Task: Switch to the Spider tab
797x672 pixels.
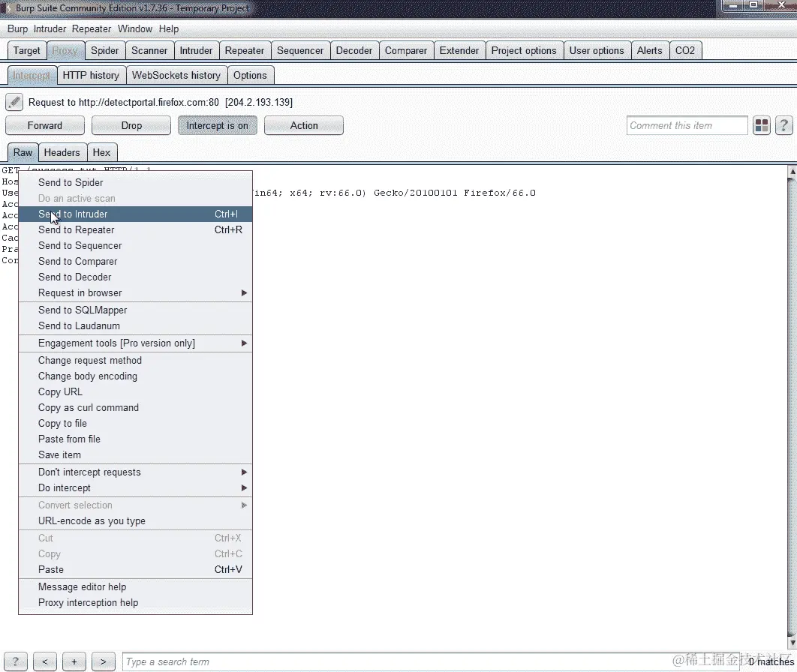Action: [105, 50]
